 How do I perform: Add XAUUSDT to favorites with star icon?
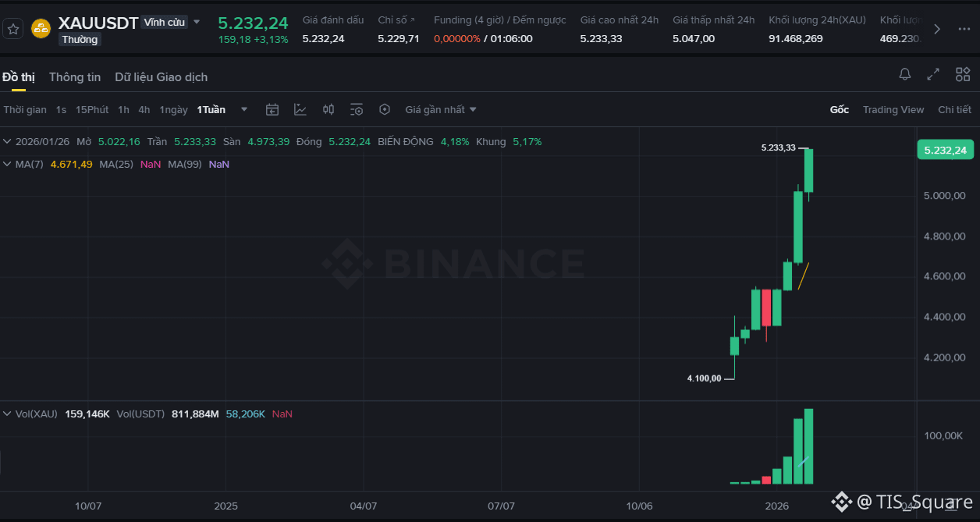click(12, 30)
